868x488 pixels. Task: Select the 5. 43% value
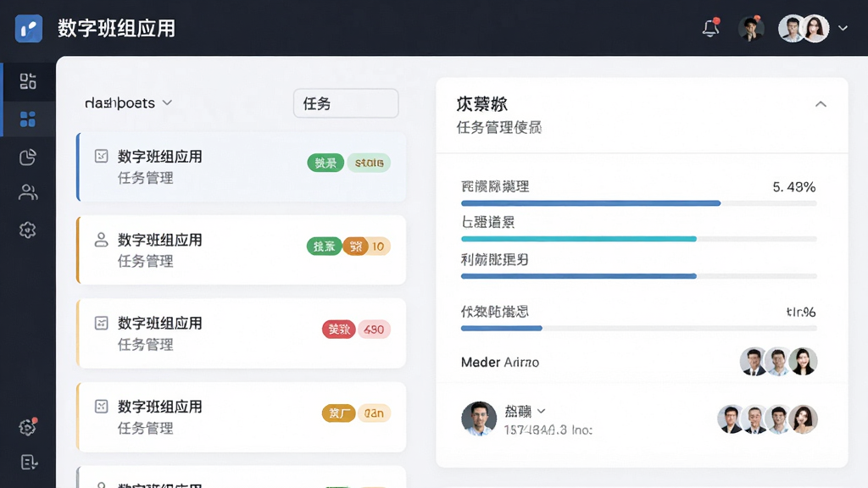[x=793, y=187]
